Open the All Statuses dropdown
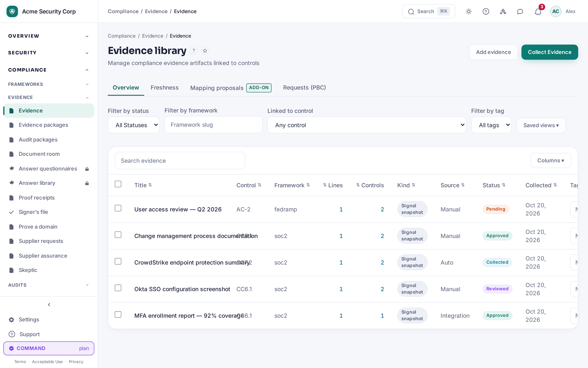The height and width of the screenshot is (368, 588). 134,125
